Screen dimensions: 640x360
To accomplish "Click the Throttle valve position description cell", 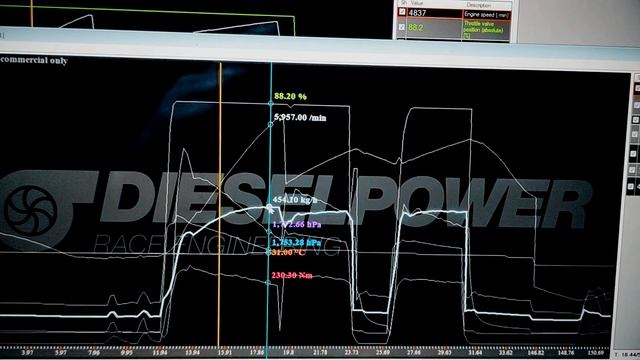I will pyautogui.click(x=487, y=30).
